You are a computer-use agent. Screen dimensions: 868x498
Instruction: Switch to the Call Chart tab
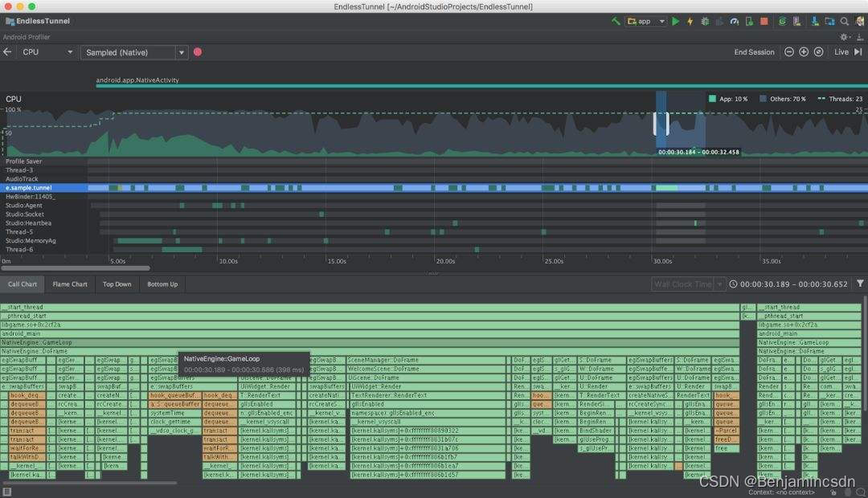[23, 284]
